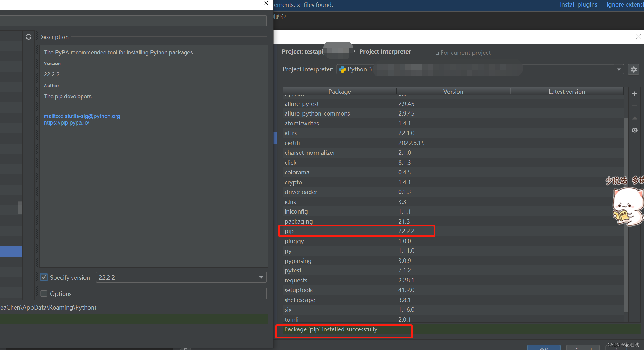The height and width of the screenshot is (350, 644).
Task: Click the reload package list icon
Action: click(x=29, y=37)
